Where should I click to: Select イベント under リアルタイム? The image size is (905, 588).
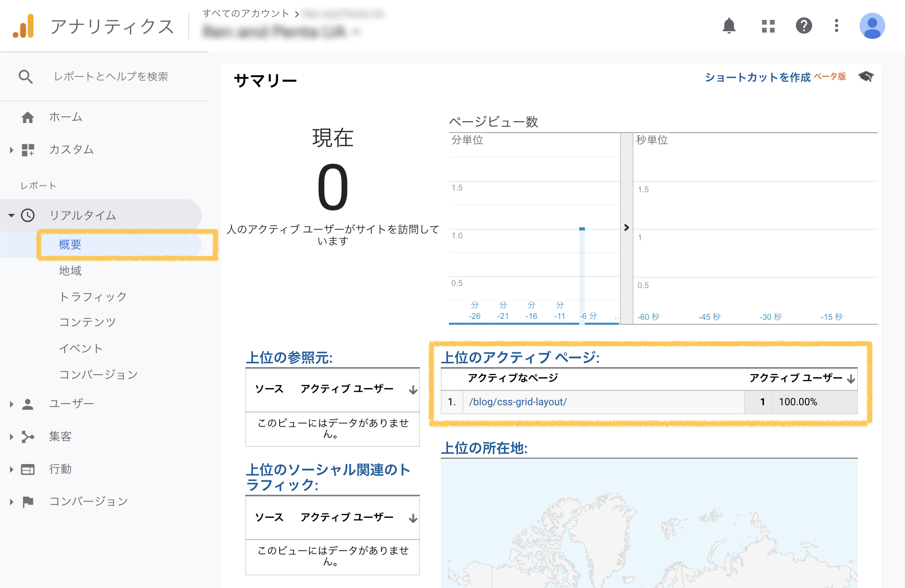(x=81, y=348)
